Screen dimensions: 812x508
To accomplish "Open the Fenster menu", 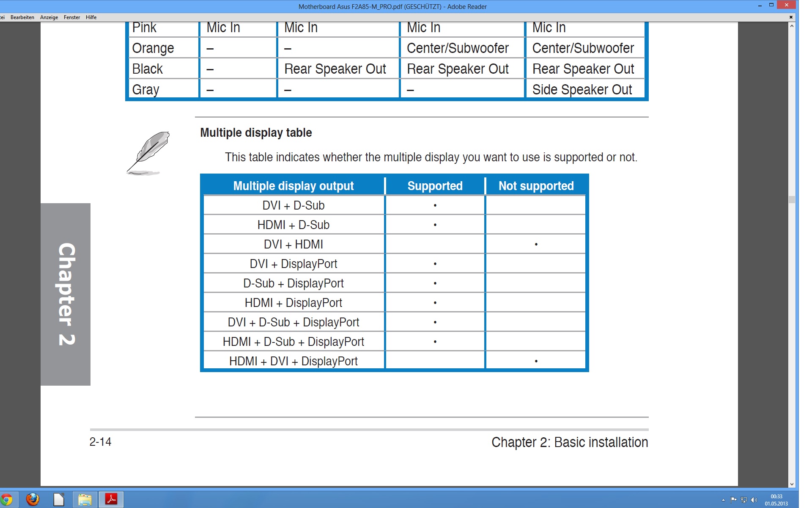I will tap(72, 17).
